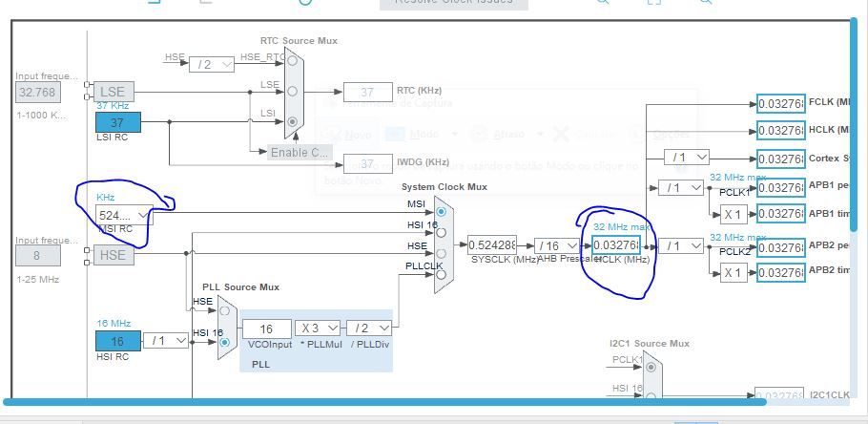Edit the 32.768 LSE input frequency field
This screenshot has height=424, width=868.
point(37,92)
